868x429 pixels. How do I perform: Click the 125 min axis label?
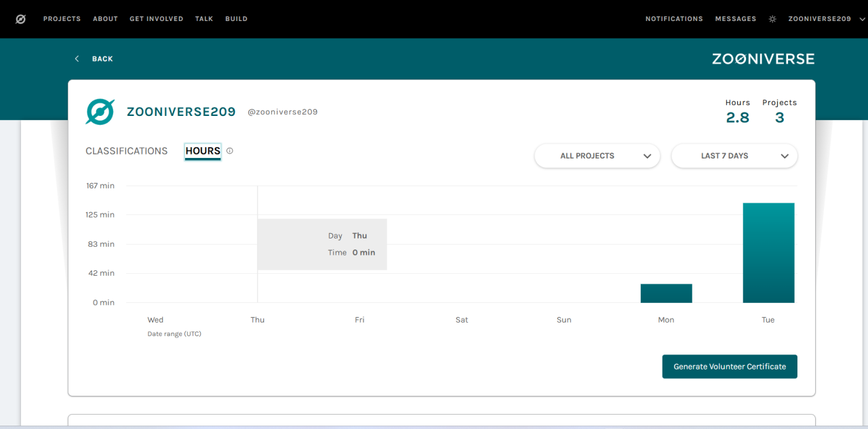100,215
